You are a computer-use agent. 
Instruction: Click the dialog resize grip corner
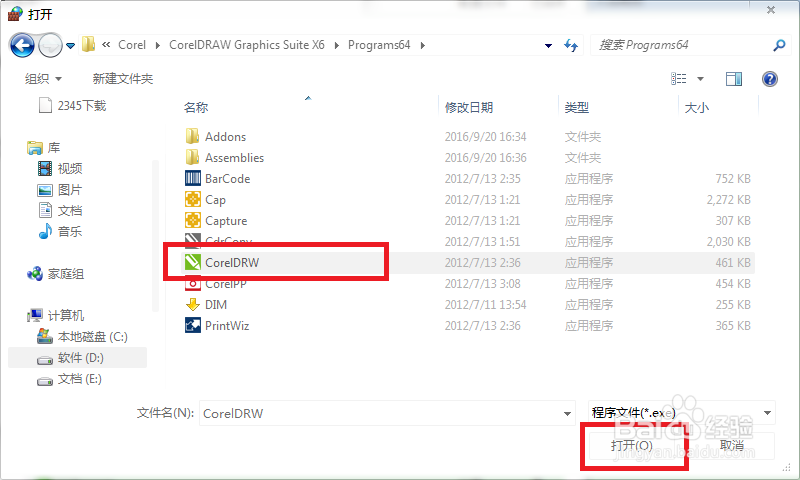pos(786,468)
